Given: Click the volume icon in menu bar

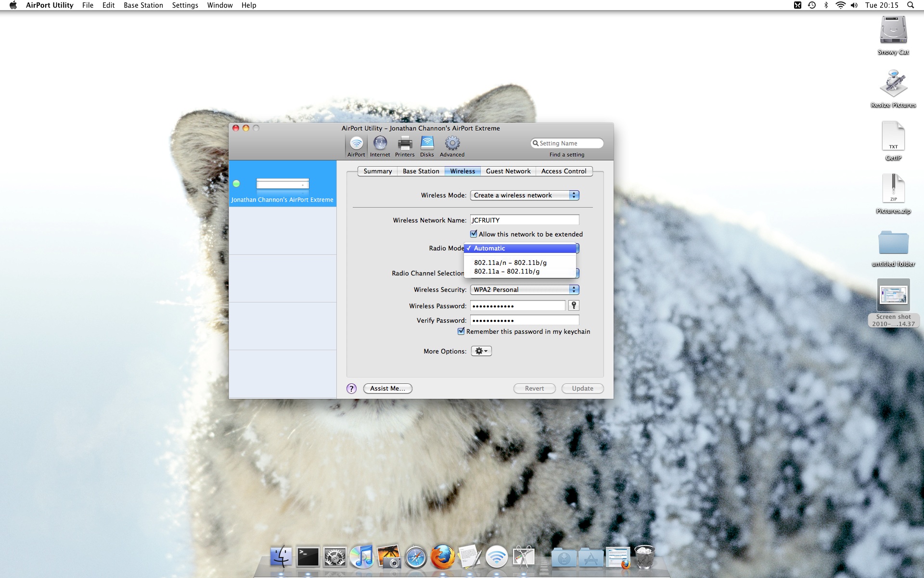Looking at the screenshot, I should (854, 5).
